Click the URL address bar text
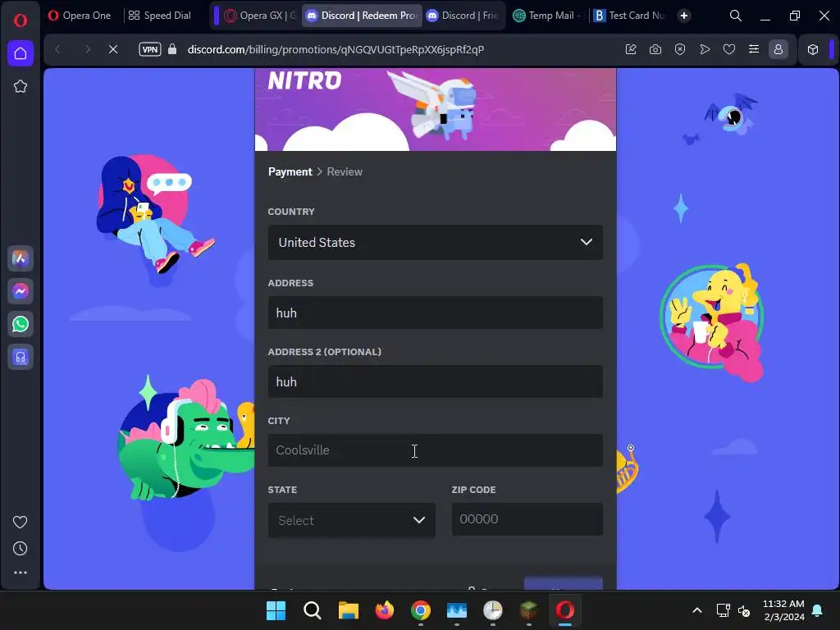 pos(336,49)
